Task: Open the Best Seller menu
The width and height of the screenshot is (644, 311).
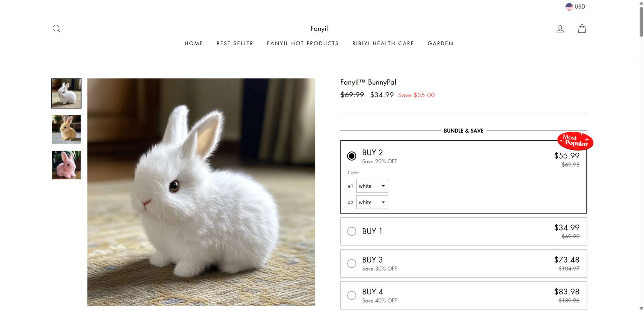Action: click(x=235, y=43)
